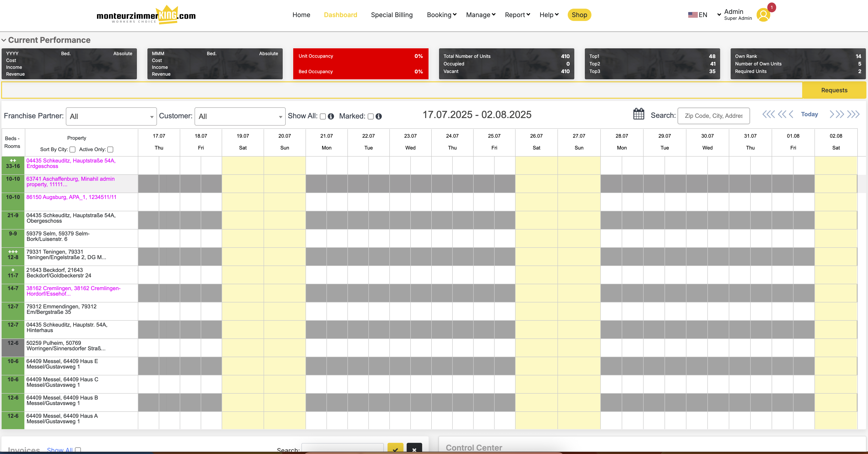
Task: Collapse the Current Performance section
Action: coord(4,40)
